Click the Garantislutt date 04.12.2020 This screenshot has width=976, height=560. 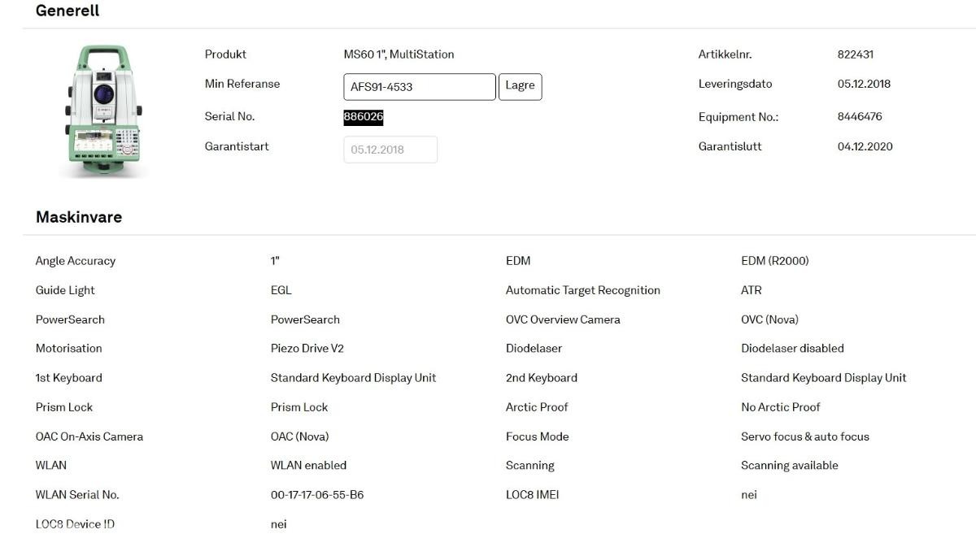coord(865,147)
